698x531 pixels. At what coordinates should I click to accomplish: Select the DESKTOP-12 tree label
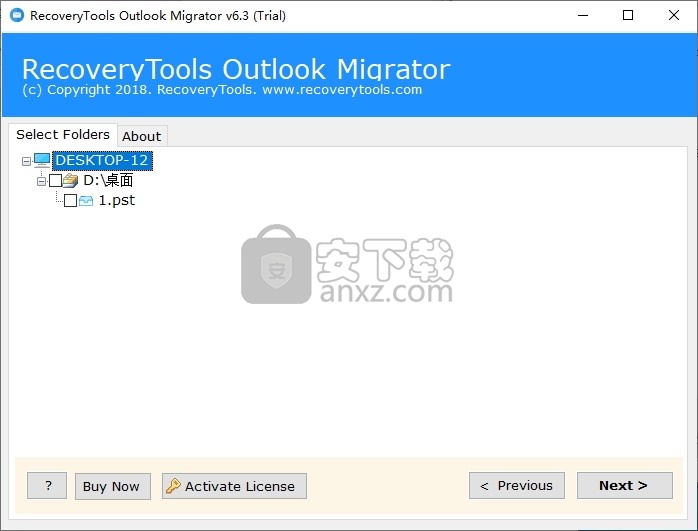coord(102,160)
